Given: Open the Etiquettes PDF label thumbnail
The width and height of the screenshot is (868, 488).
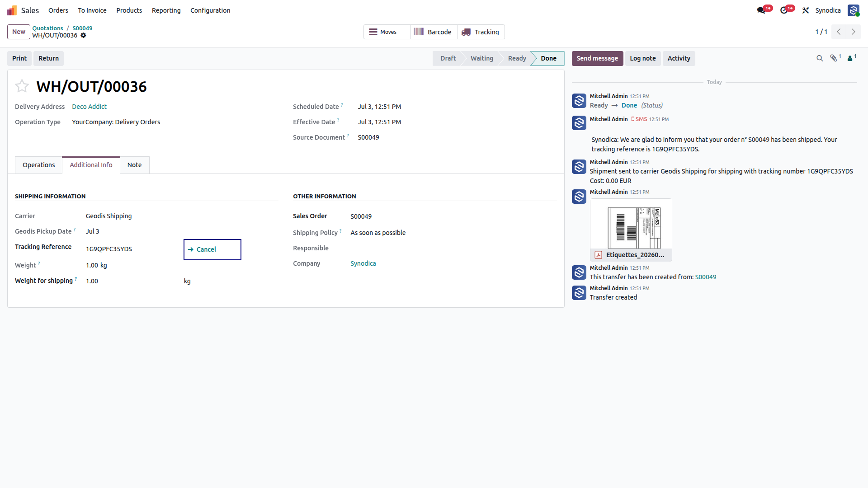Looking at the screenshot, I should (631, 230).
